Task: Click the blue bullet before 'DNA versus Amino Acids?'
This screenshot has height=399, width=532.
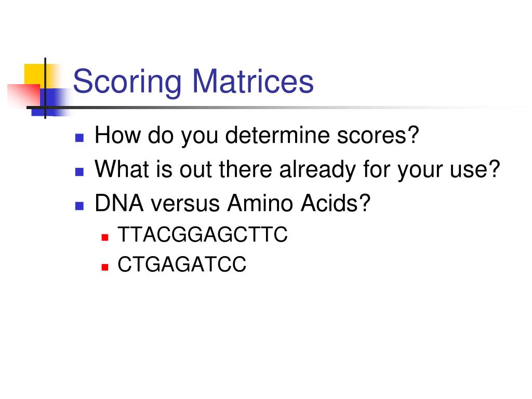Action: tap(79, 206)
